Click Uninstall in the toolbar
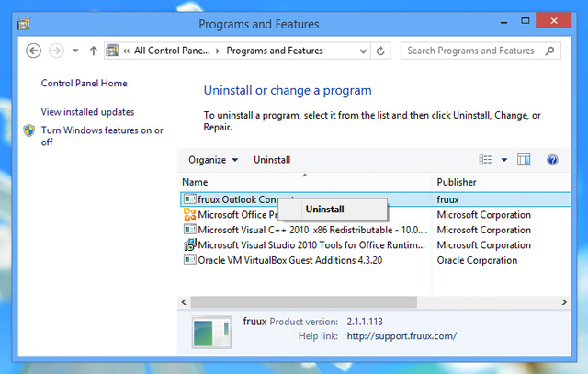This screenshot has height=374, width=588. 272,160
